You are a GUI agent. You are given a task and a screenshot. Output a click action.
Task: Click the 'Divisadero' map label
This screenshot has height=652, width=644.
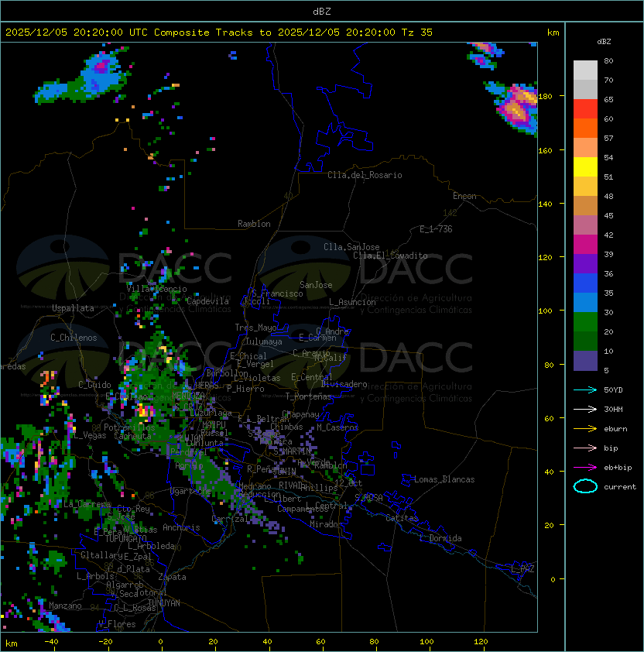344,384
